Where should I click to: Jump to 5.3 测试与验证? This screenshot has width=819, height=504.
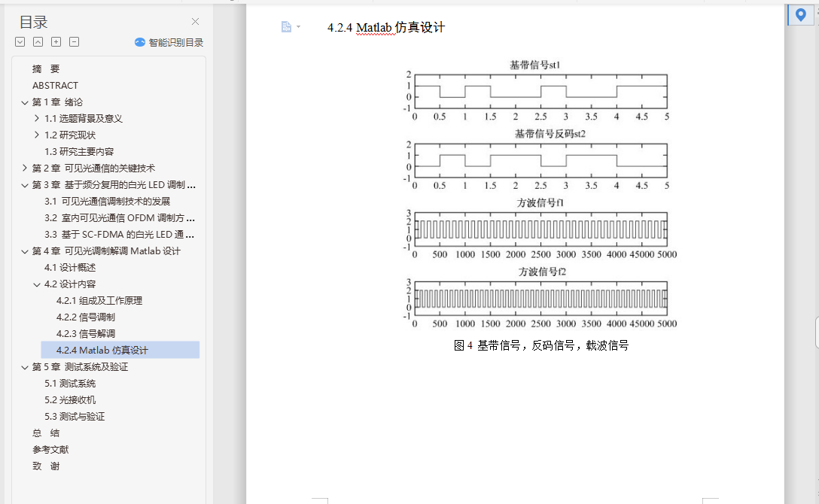tap(75, 417)
